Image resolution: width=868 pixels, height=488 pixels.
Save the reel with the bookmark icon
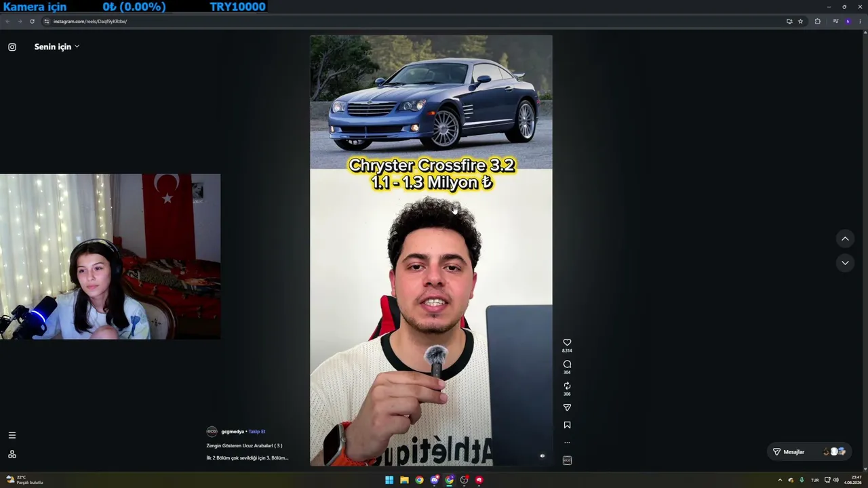tap(567, 425)
